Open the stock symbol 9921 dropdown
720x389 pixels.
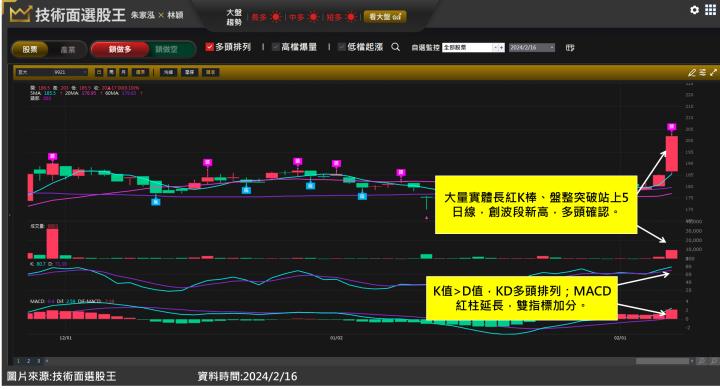pos(52,73)
